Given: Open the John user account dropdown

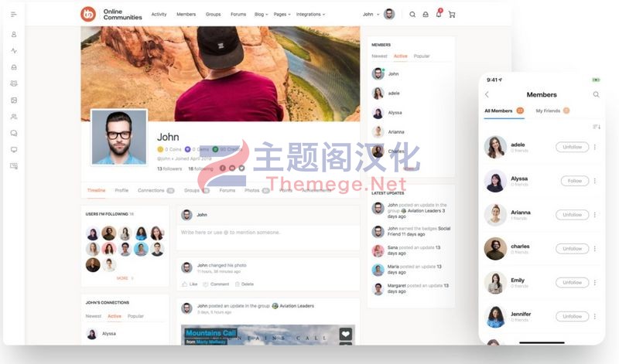Looking at the screenshot, I should 371,14.
